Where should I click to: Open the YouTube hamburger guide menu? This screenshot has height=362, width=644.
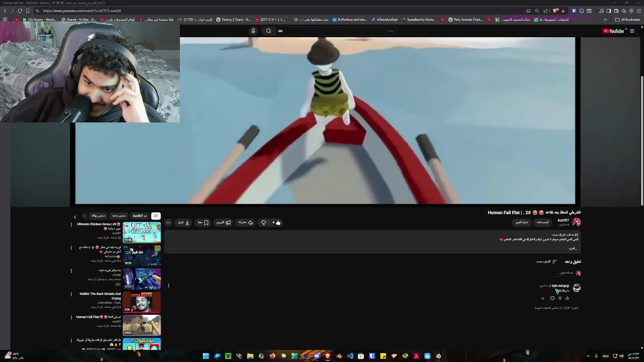[x=632, y=31]
